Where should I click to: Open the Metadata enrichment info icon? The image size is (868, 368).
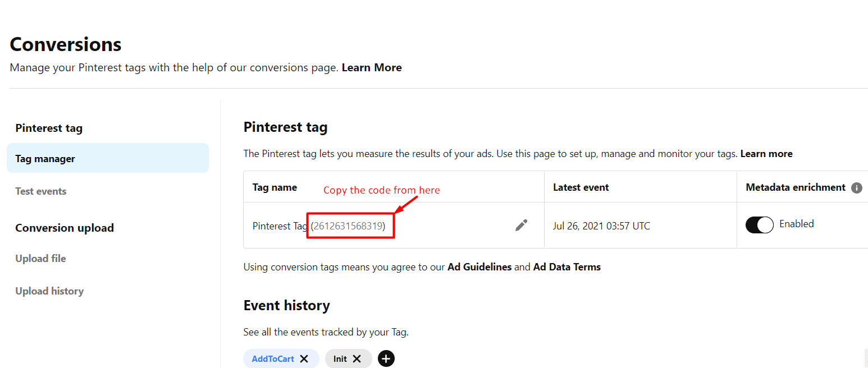[x=857, y=188]
